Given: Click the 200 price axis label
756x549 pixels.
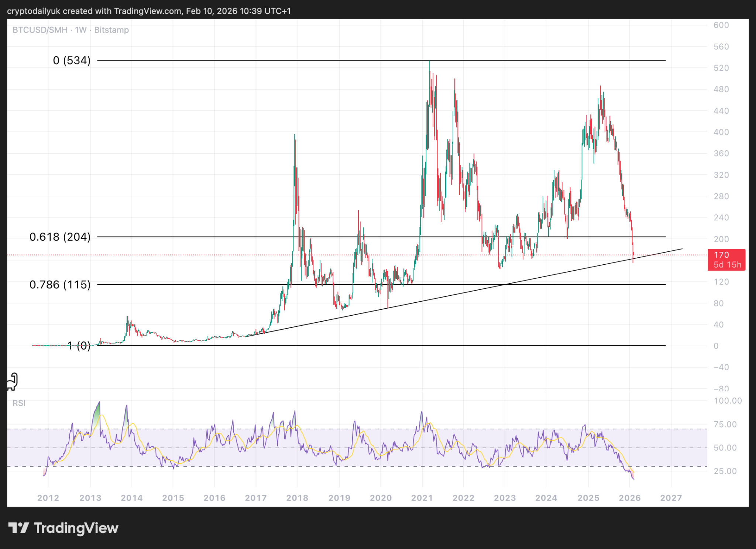Looking at the screenshot, I should click(x=721, y=239).
